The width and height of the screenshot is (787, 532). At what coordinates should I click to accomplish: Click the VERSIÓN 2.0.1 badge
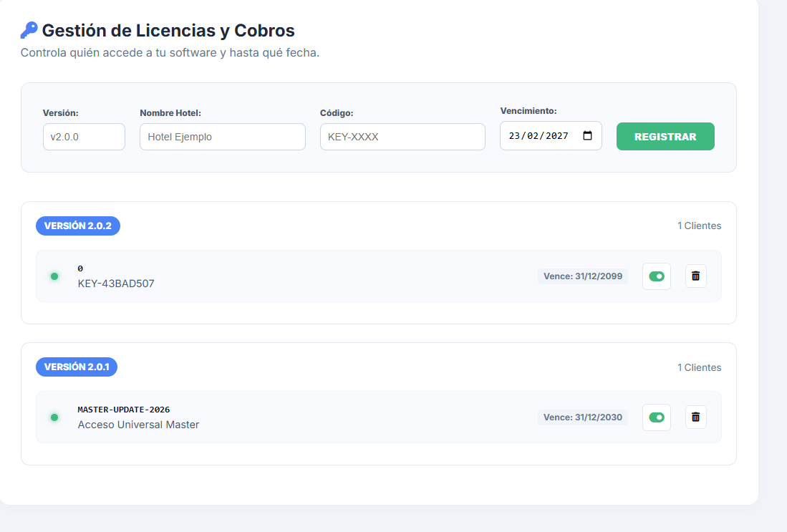[77, 367]
